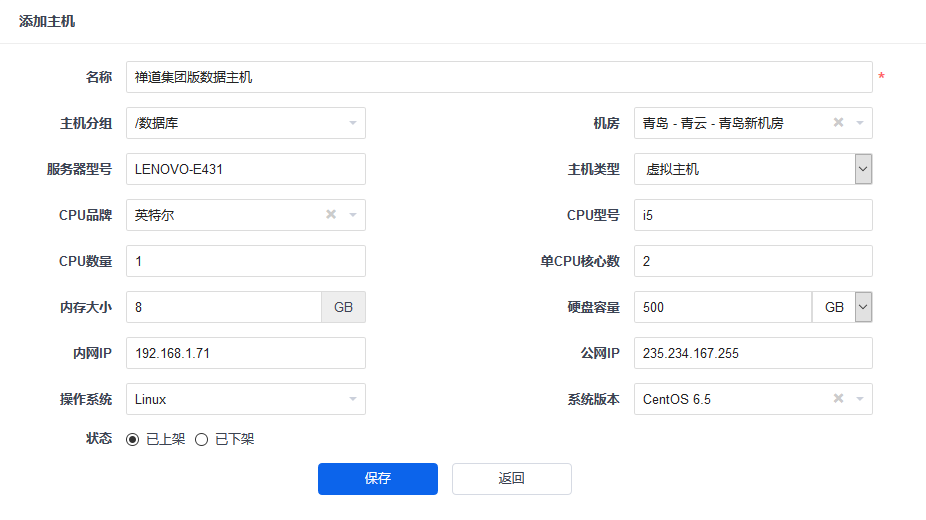Click the CPU型号 field showing i5
This screenshot has height=520, width=926.
pos(753,215)
